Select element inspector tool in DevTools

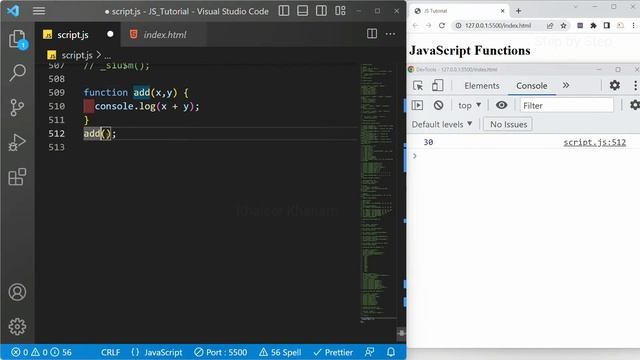418,85
